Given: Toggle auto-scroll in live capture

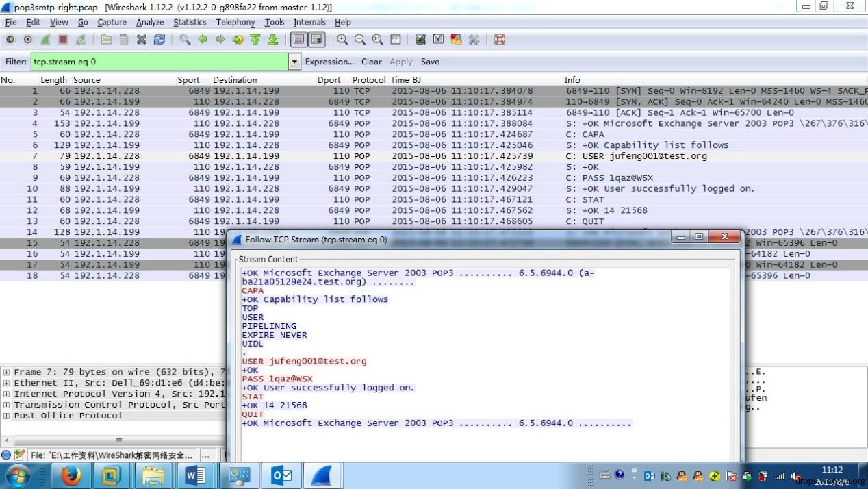Looking at the screenshot, I should pyautogui.click(x=316, y=40).
